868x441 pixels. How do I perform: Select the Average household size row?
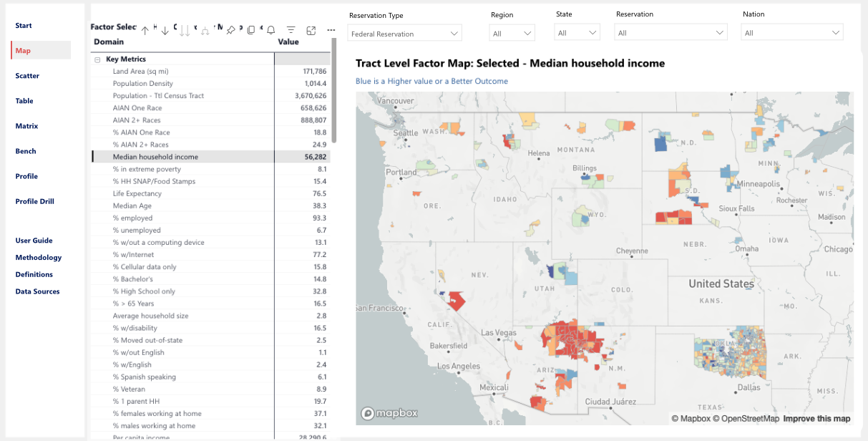coord(210,316)
